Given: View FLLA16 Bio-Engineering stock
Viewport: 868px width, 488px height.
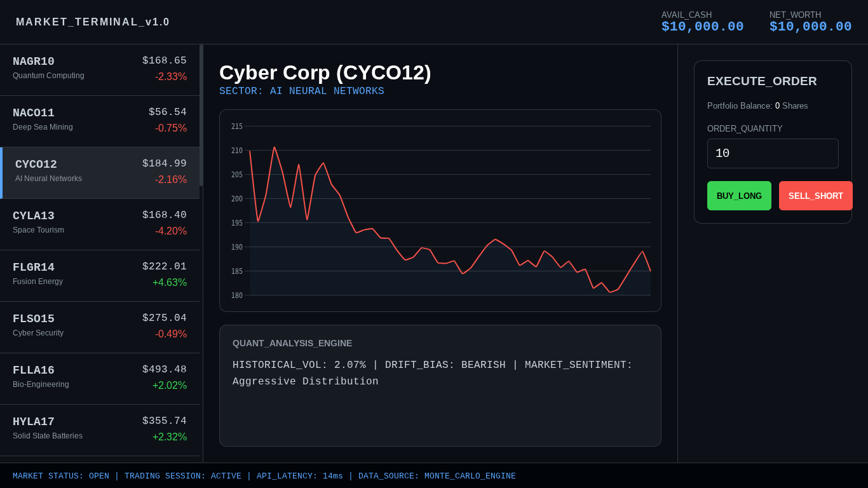Looking at the screenshot, I should (x=99, y=377).
